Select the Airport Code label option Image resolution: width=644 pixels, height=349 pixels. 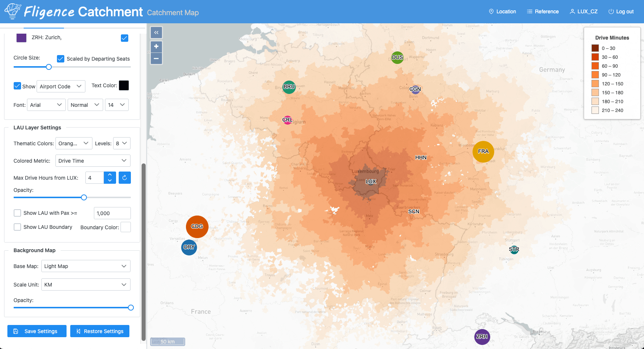tap(60, 86)
